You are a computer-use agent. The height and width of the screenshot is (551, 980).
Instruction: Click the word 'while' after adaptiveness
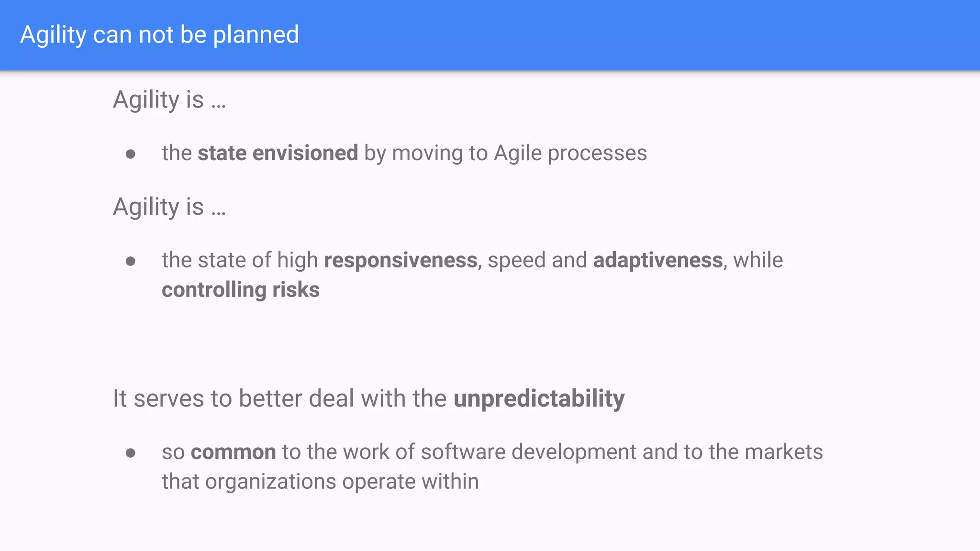pyautogui.click(x=758, y=261)
